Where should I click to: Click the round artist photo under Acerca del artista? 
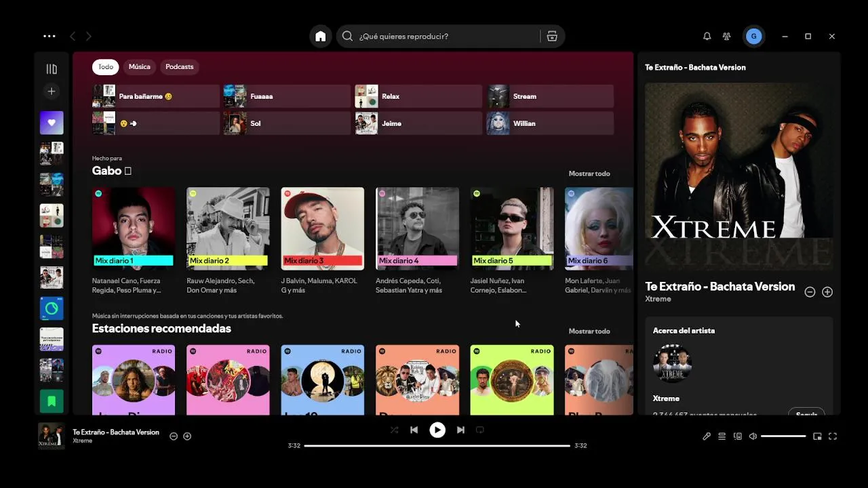(672, 364)
